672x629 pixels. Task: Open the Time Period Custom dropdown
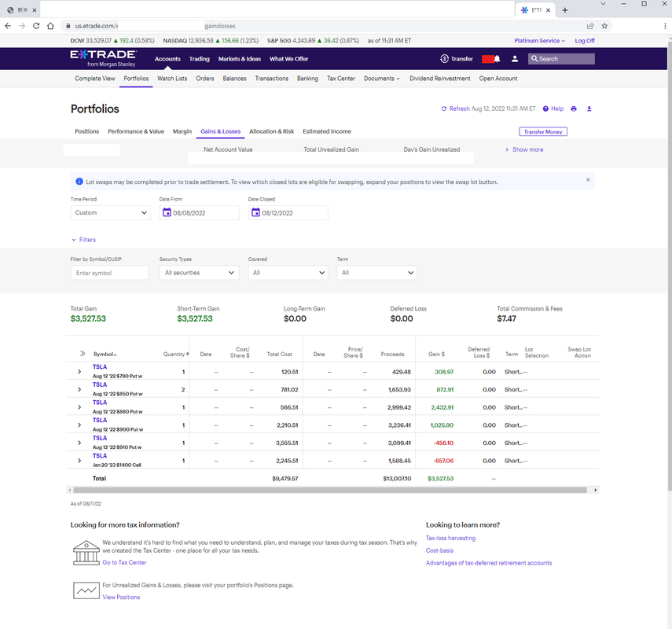coord(110,212)
